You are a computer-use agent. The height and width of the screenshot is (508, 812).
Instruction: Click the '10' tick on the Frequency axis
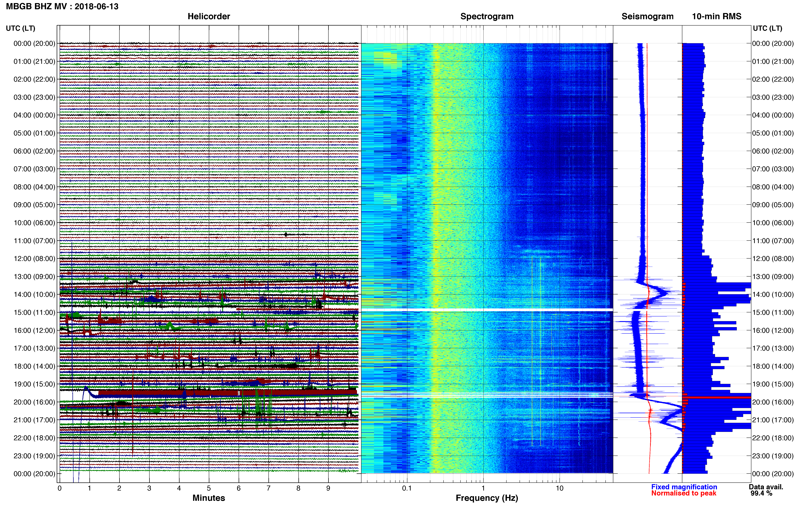pyautogui.click(x=559, y=488)
